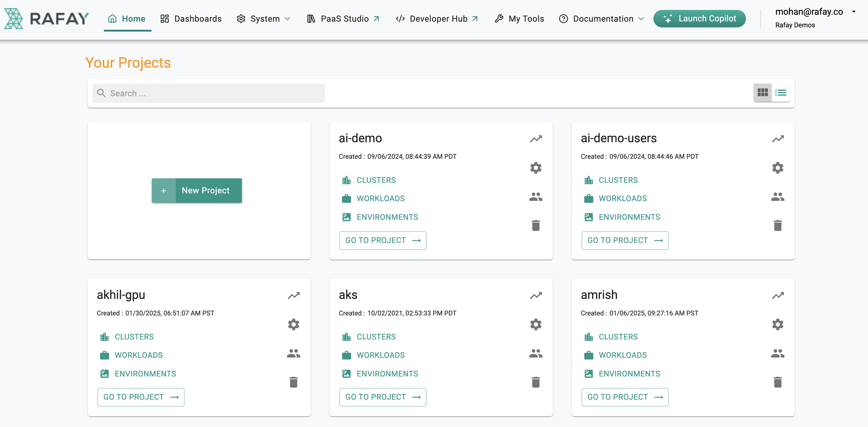Select the amrish project title
The image size is (868, 427).
(599, 295)
